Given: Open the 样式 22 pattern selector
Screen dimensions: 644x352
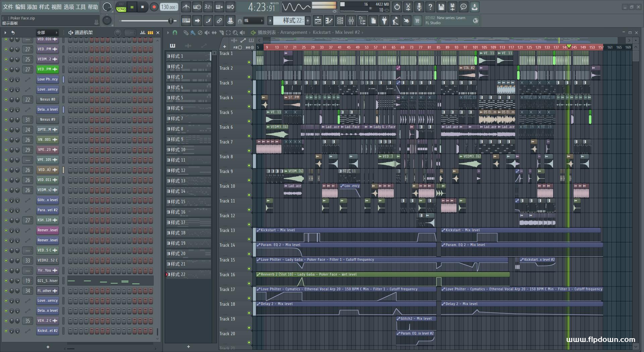Looking at the screenshot, I should pyautogui.click(x=289, y=21).
